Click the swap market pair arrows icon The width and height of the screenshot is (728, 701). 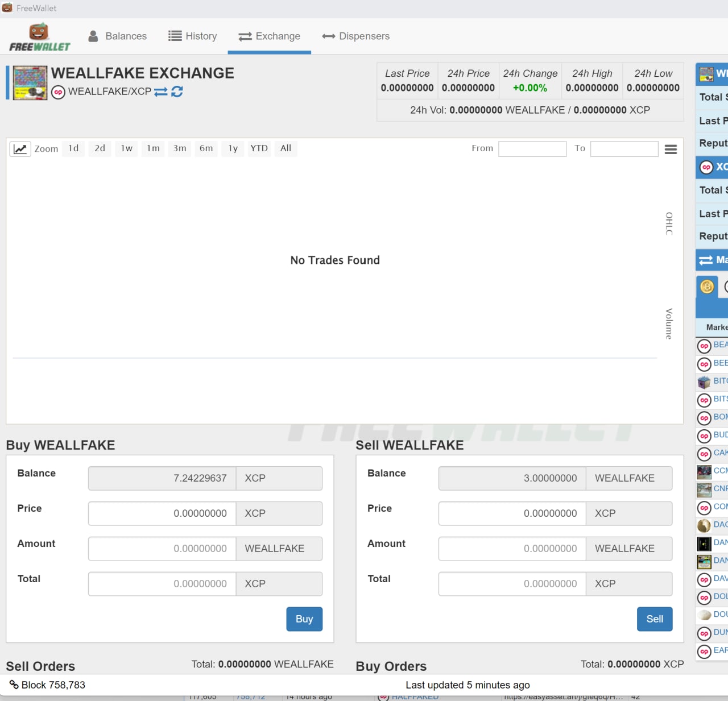[x=161, y=92]
